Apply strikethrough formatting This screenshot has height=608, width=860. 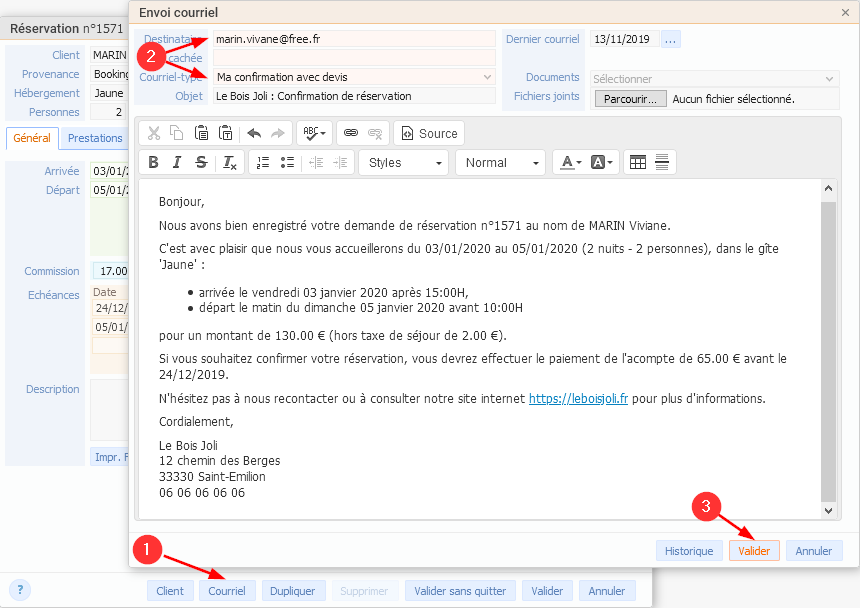point(201,163)
